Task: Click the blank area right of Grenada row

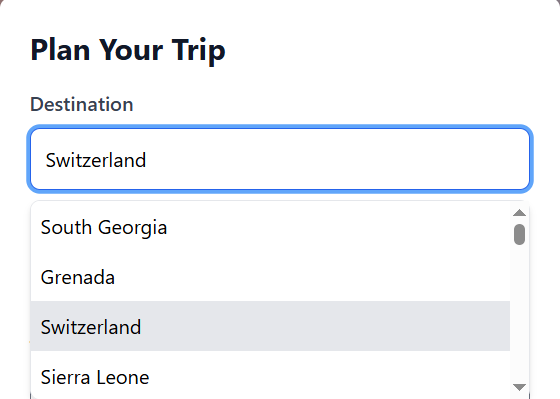Action: tap(311, 277)
